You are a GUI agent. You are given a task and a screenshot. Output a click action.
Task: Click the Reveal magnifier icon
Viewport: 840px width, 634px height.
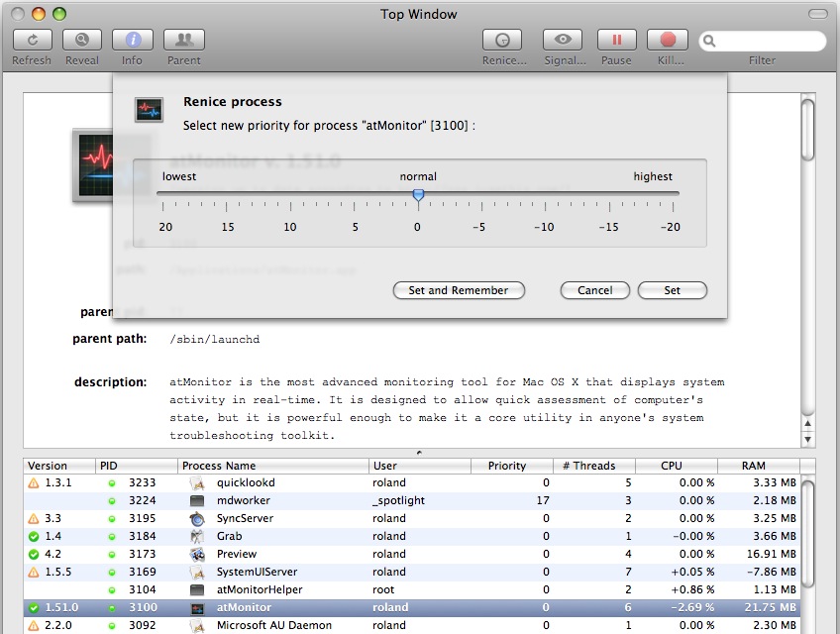pyautogui.click(x=82, y=41)
